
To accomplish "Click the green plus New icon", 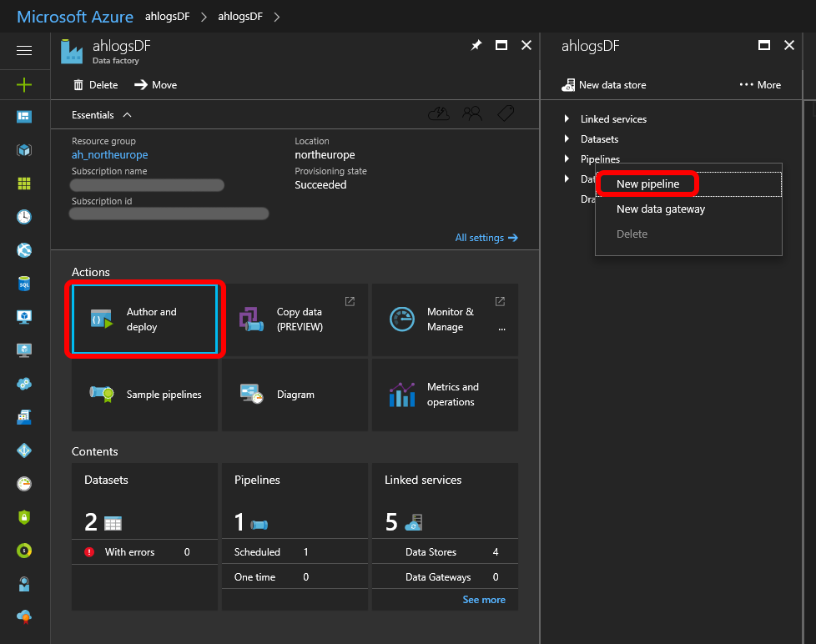I will (24, 85).
